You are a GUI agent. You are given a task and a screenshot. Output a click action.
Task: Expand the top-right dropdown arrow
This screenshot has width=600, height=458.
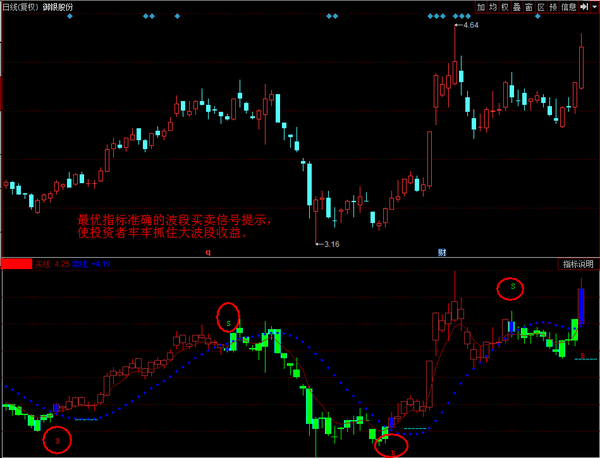pyautogui.click(x=594, y=7)
